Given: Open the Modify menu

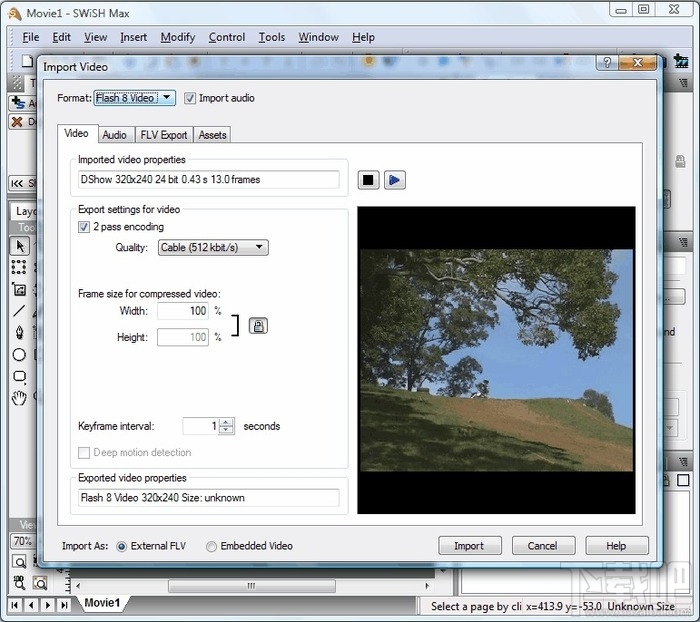Looking at the screenshot, I should [x=178, y=37].
